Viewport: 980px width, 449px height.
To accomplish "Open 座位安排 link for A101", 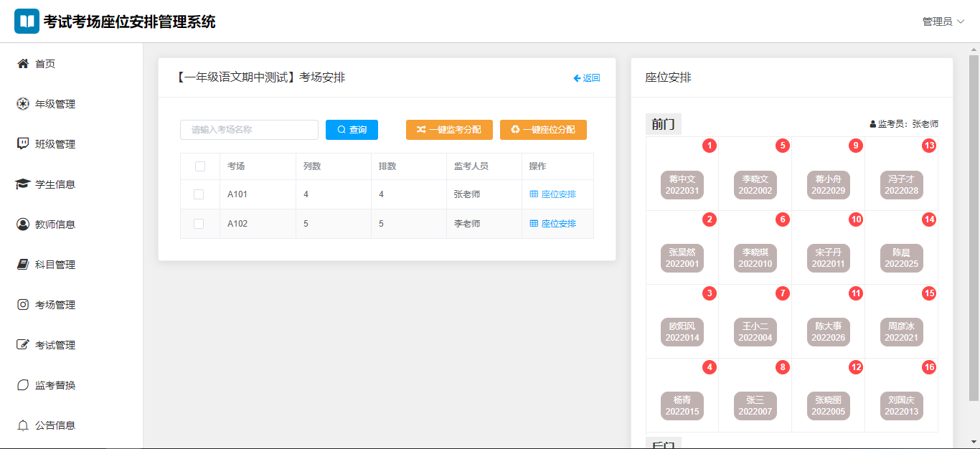I will [x=552, y=194].
